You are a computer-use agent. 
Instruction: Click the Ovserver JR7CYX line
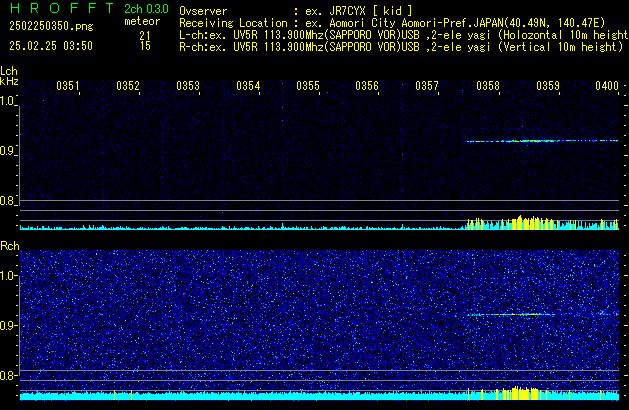click(x=296, y=11)
